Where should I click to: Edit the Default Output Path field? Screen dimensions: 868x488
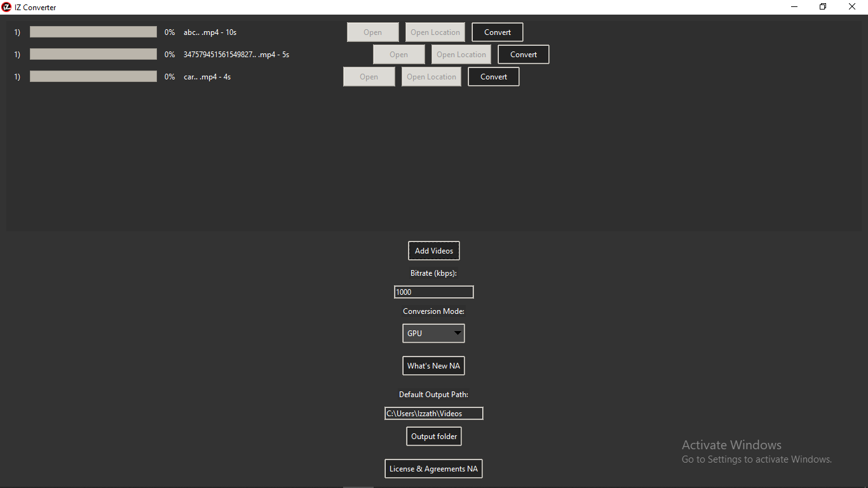433,413
